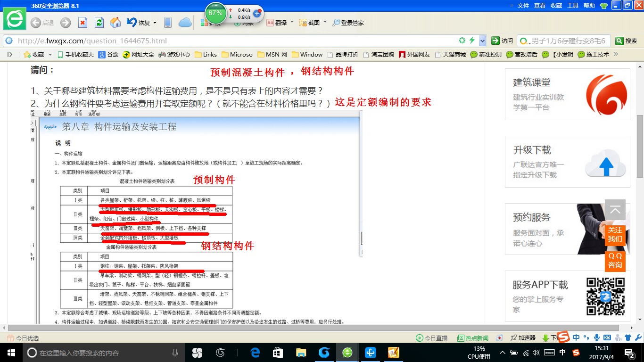
Task: Click the forward arrow button
Action: [x=66, y=23]
